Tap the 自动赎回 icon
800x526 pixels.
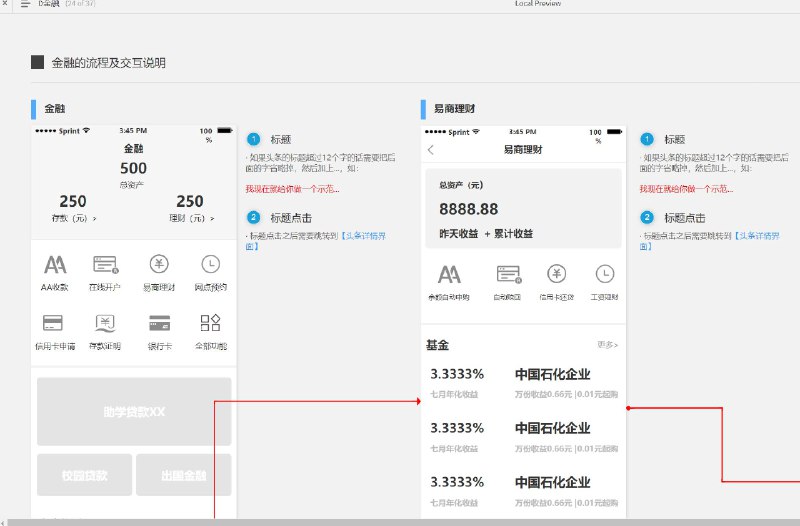click(x=509, y=274)
